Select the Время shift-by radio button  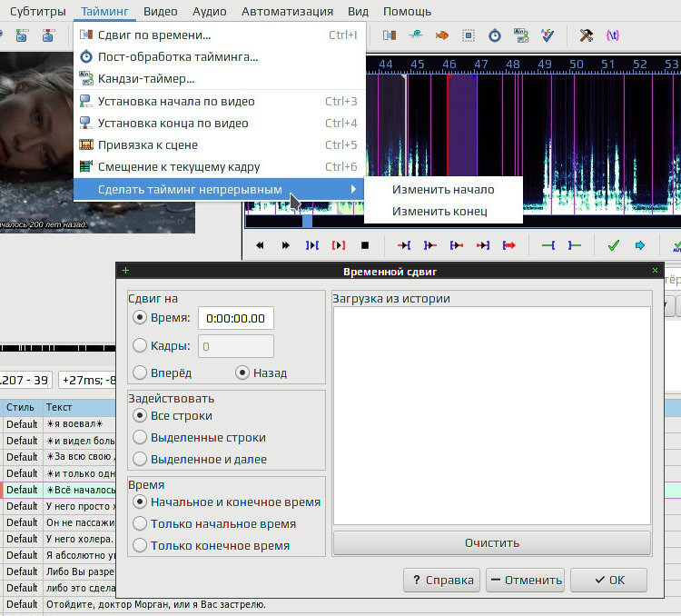click(x=140, y=317)
